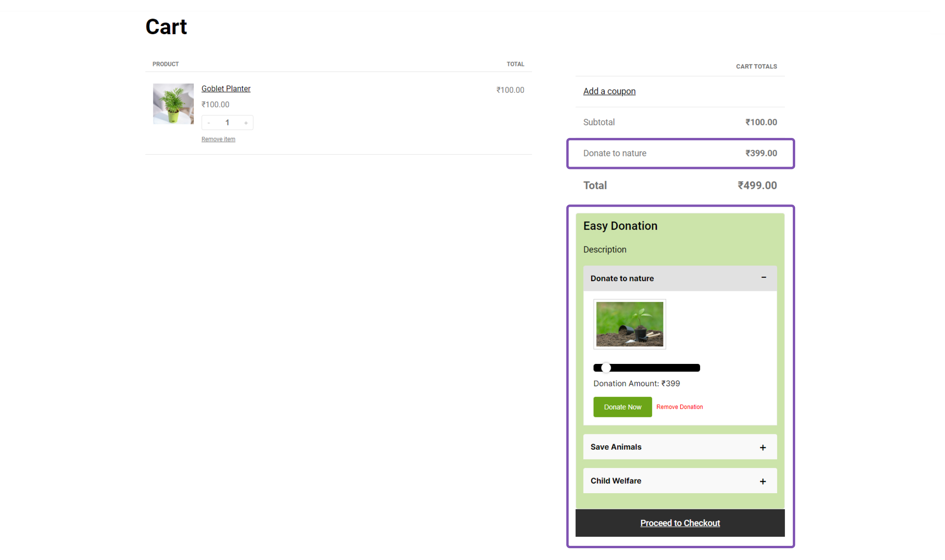This screenshot has height=560, width=945.
Task: Click Proceed to Checkout
Action: pyautogui.click(x=680, y=523)
